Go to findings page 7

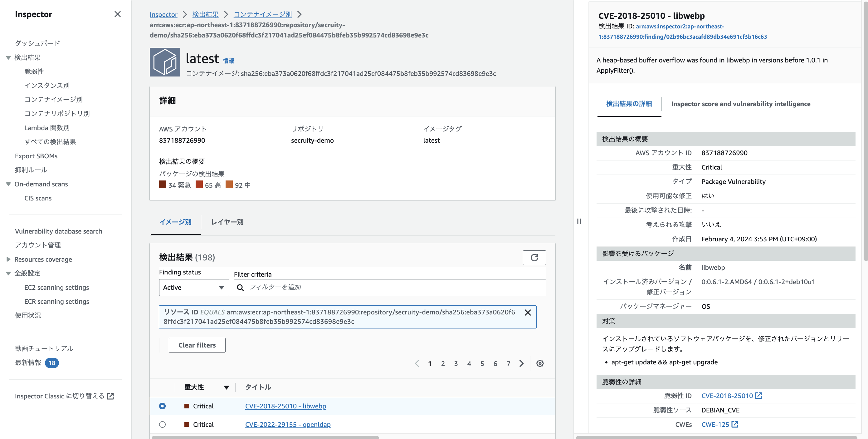pos(509,363)
